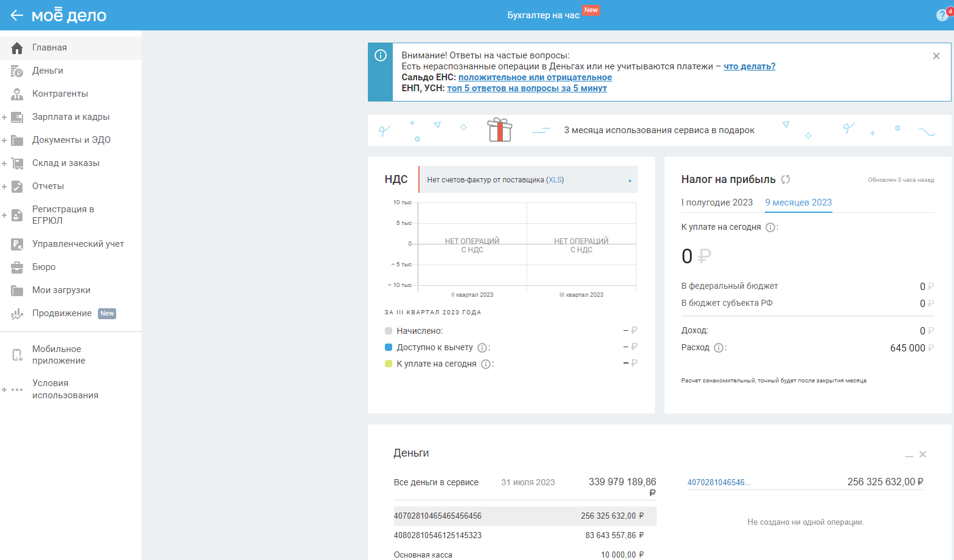Click info icon beside НДС К уплате на сегодня

tap(486, 364)
